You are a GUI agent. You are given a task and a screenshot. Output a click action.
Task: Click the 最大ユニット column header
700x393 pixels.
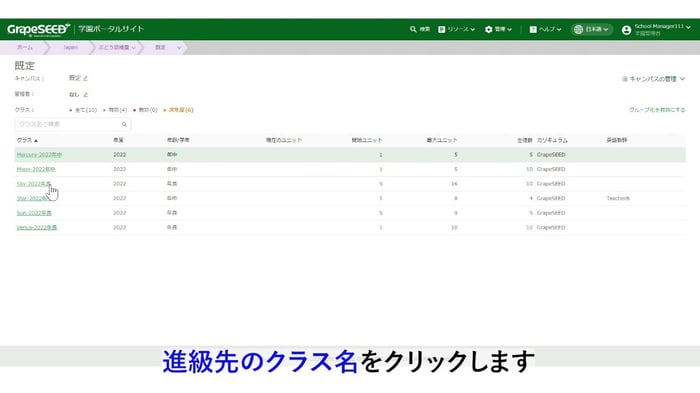click(x=442, y=140)
